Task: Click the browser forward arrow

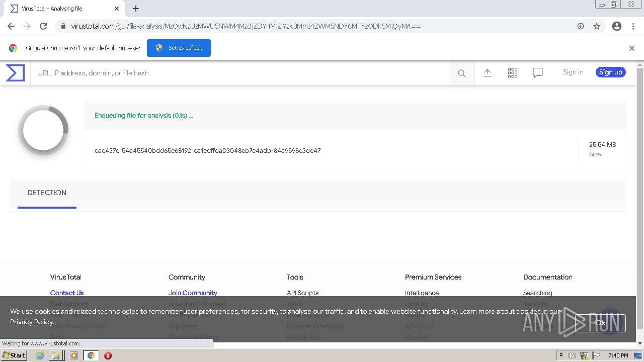Action: coord(27,26)
